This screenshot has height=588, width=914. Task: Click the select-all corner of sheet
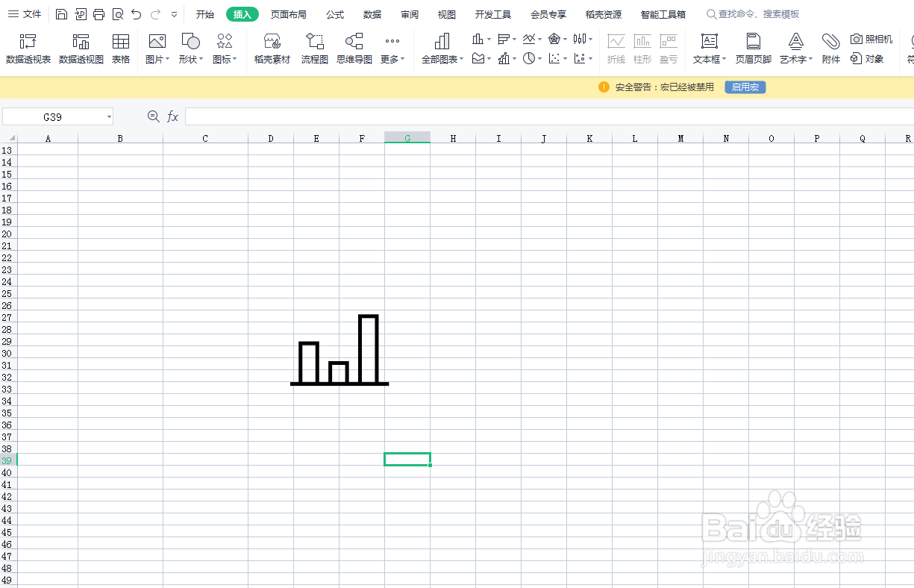pyautogui.click(x=8, y=138)
